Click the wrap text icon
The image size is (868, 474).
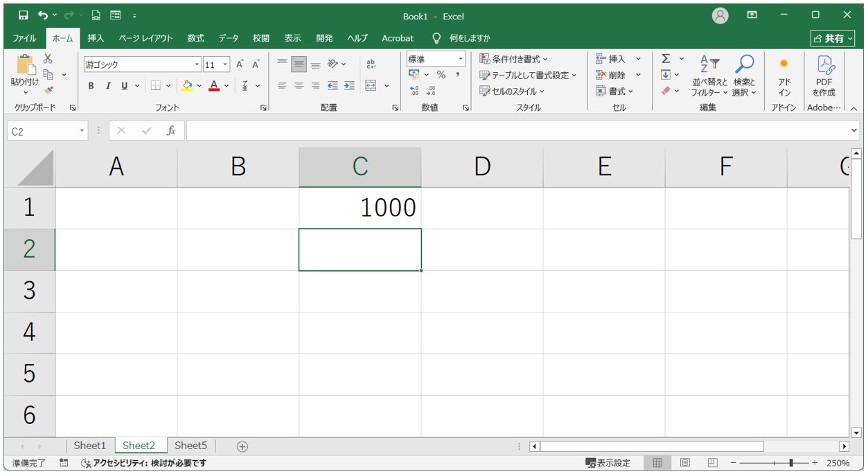[371, 64]
